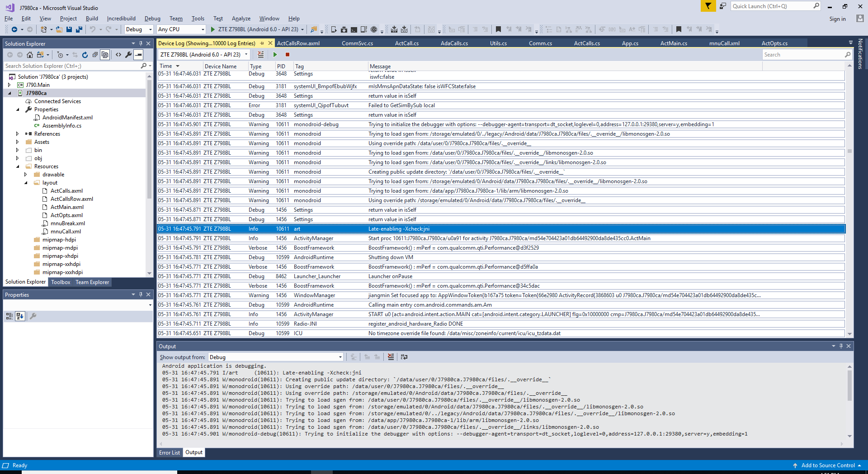Switch to the ActMain.cs tab
Viewport: 868px width, 474px height.
(x=674, y=43)
